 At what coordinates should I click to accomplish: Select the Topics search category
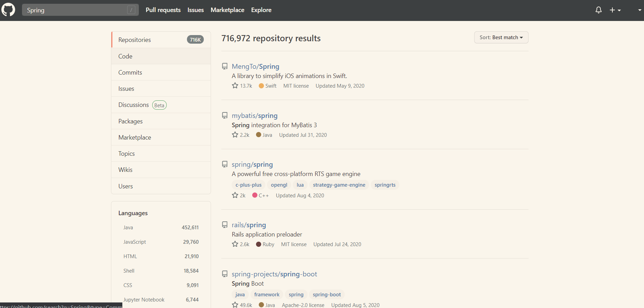click(x=161, y=153)
